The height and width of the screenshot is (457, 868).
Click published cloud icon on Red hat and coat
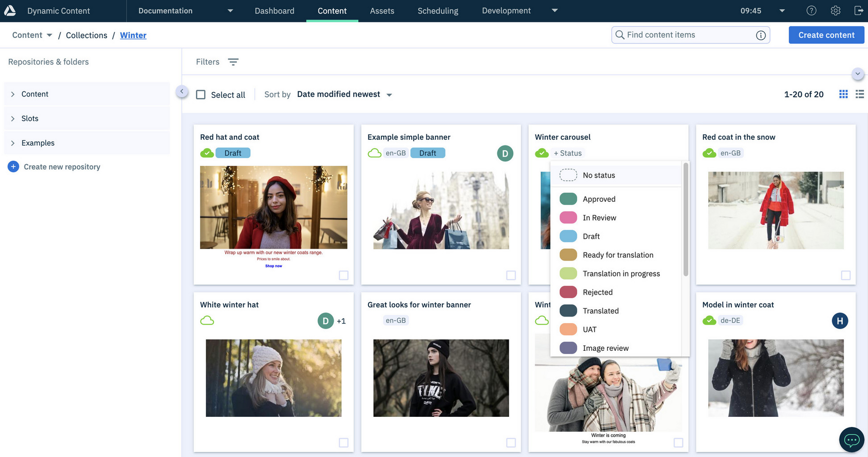207,153
